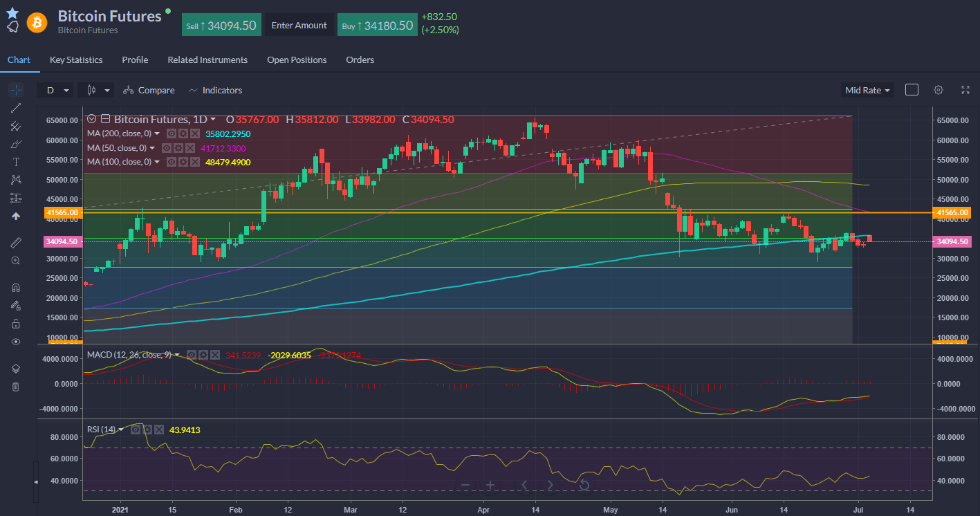Delete drawings with the trash icon
980x516 pixels.
pos(16,387)
